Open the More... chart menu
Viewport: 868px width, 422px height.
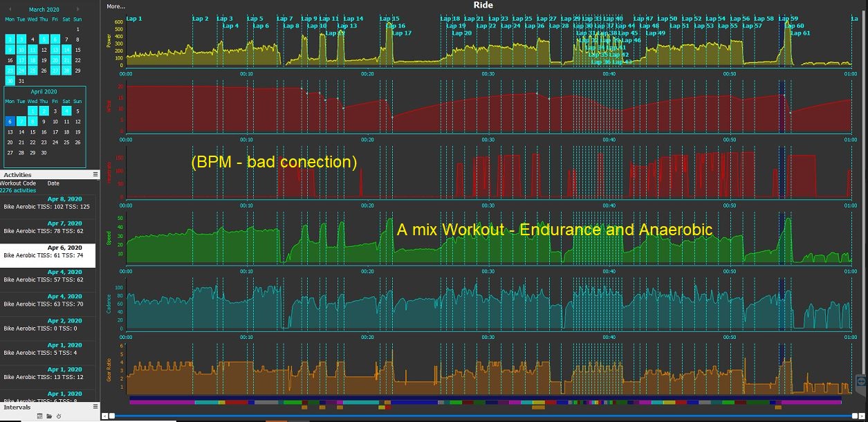tap(116, 6)
